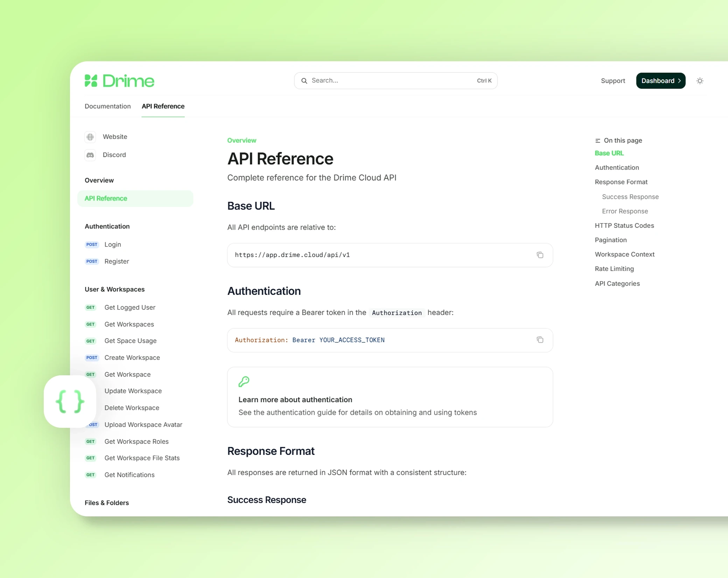Select API Reference in the sidebar
This screenshot has width=728, height=578.
tap(135, 199)
